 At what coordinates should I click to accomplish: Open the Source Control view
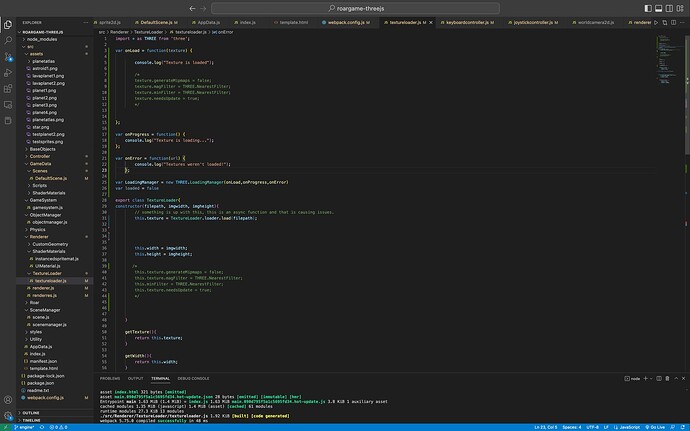8,57
